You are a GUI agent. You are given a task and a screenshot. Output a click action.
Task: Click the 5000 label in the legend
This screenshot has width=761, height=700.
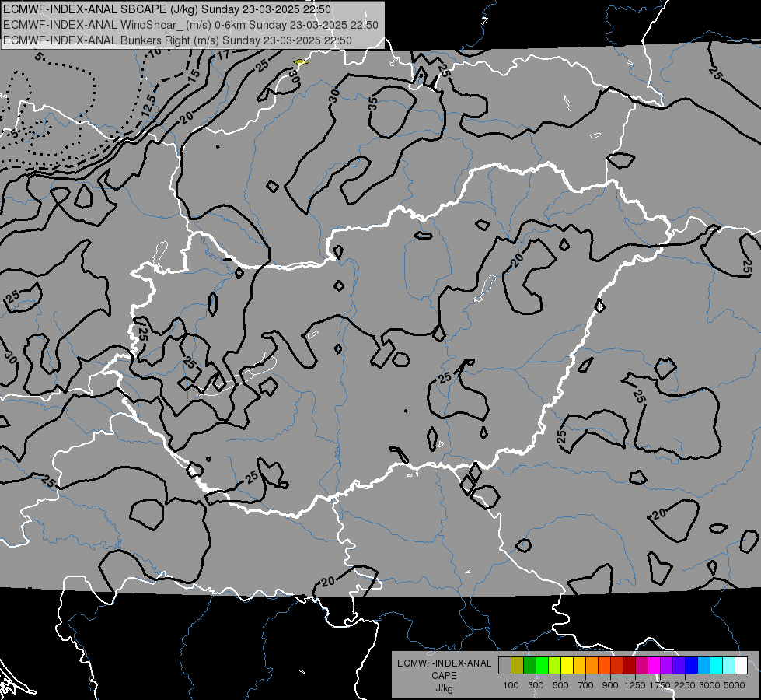pos(735,685)
